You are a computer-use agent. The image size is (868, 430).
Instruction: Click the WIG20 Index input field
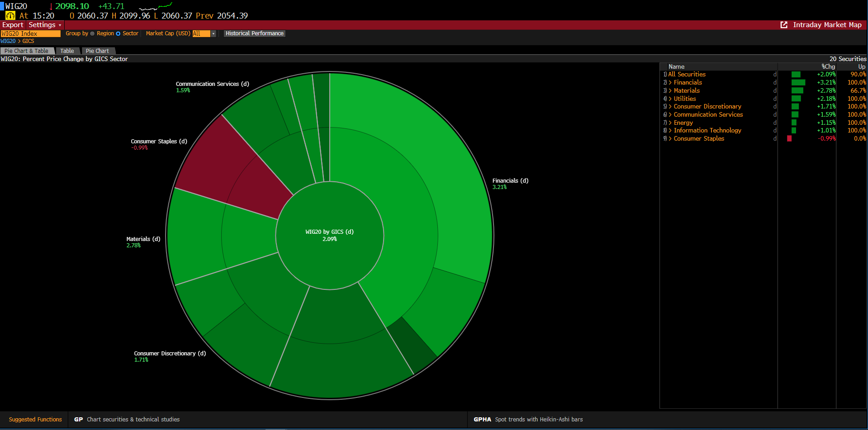click(30, 33)
